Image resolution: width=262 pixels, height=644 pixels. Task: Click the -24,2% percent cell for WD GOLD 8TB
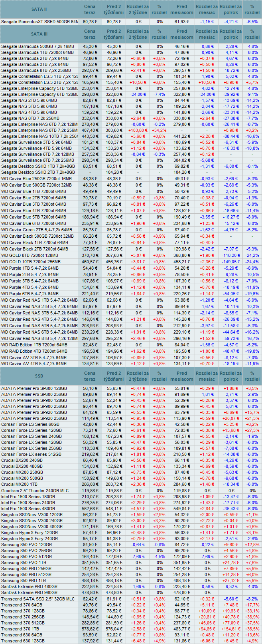coord(252,255)
